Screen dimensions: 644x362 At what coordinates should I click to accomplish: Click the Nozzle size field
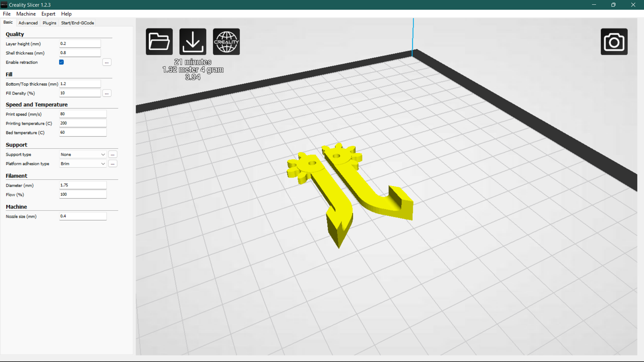[83, 216]
